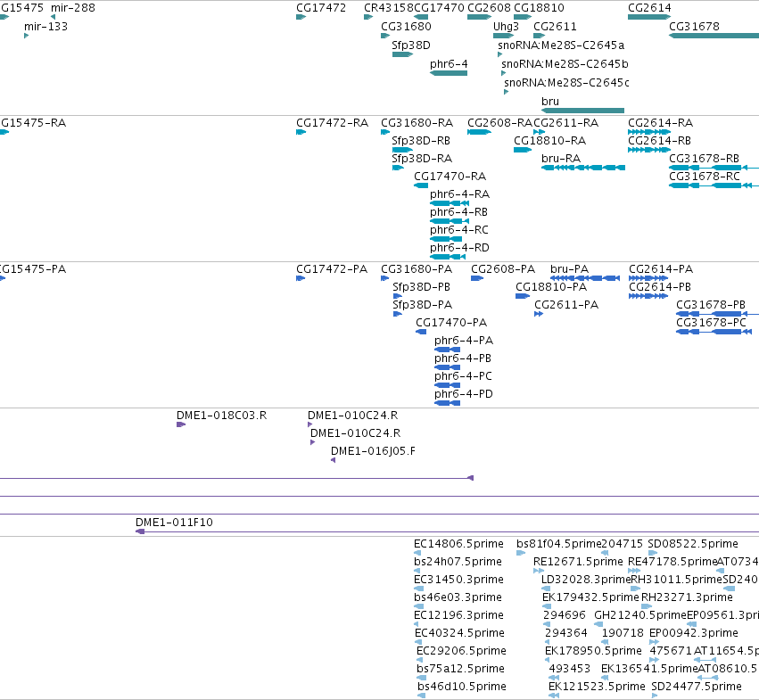
Task: Click the CG31678 gene label
Action: tap(694, 27)
